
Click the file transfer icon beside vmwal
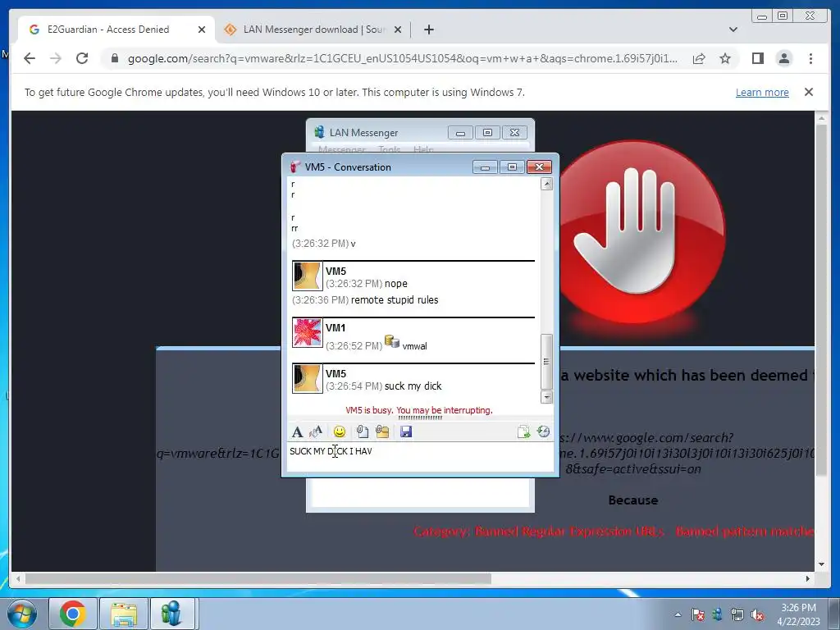392,342
